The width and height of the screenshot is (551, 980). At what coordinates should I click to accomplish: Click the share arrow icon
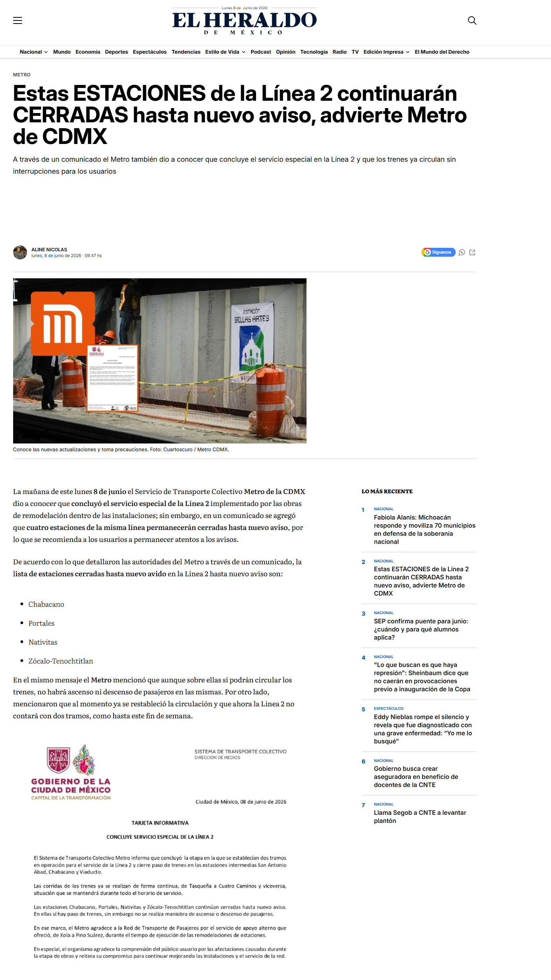pos(472,252)
